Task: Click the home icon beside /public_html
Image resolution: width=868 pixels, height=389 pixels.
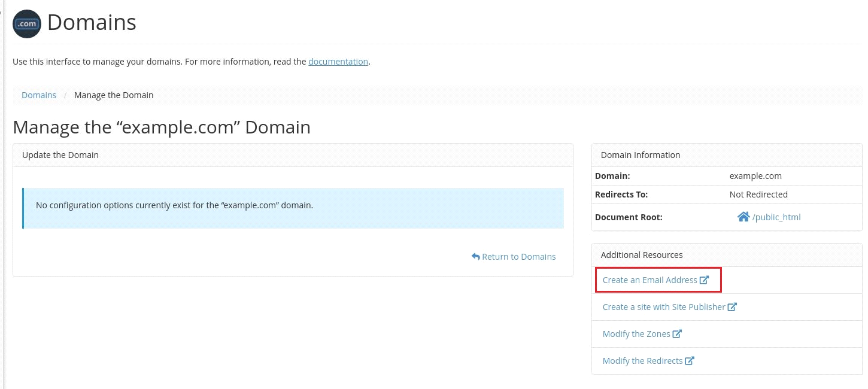Action: click(x=745, y=217)
